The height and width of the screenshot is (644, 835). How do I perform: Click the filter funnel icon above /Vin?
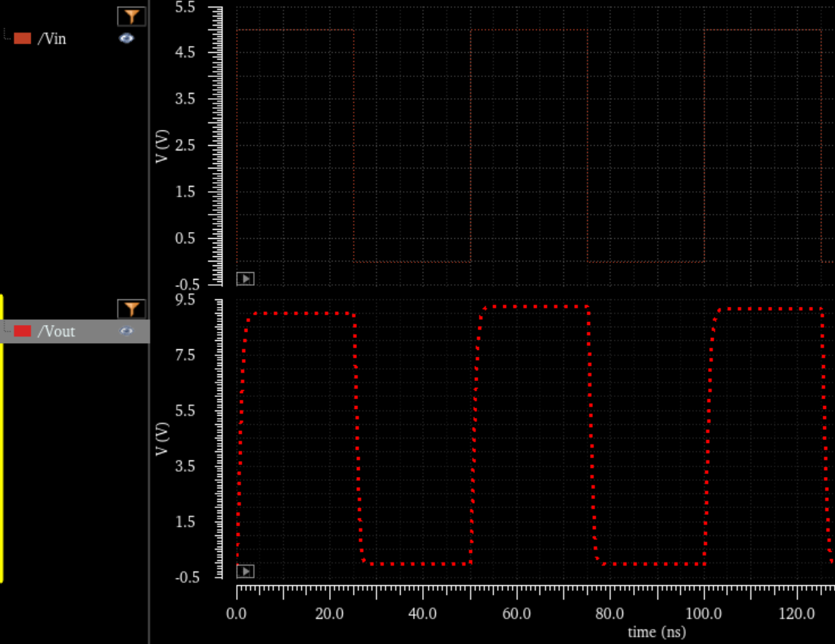click(132, 16)
